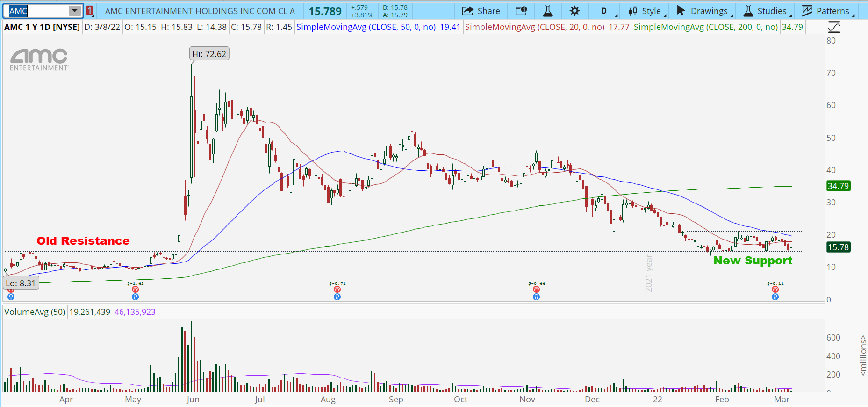Image resolution: width=868 pixels, height=407 pixels.
Task: Open chart settings gear icon
Action: click(x=574, y=11)
